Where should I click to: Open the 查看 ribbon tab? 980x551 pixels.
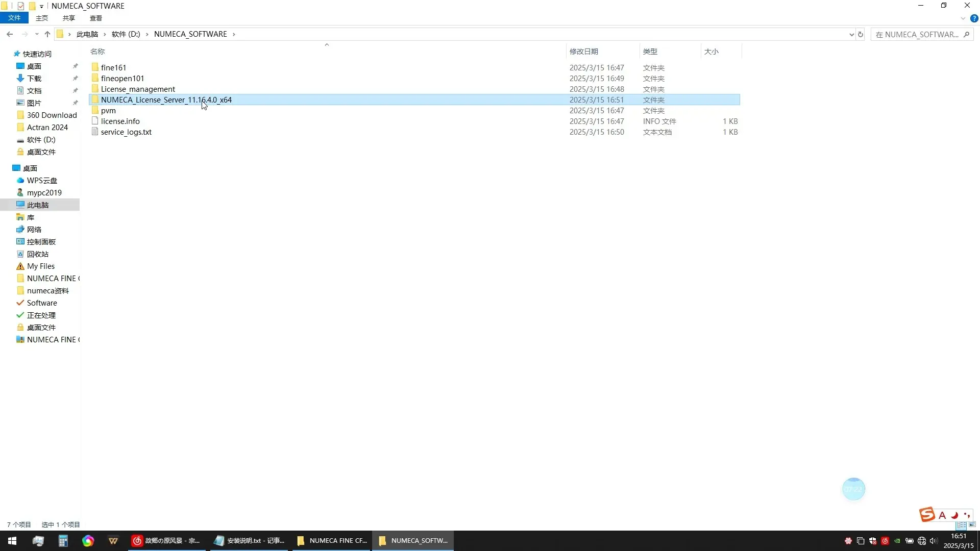(95, 18)
